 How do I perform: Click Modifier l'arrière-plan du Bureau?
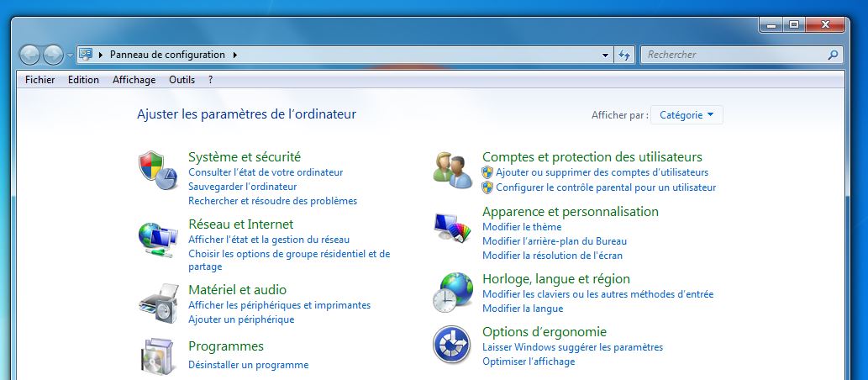click(x=555, y=241)
